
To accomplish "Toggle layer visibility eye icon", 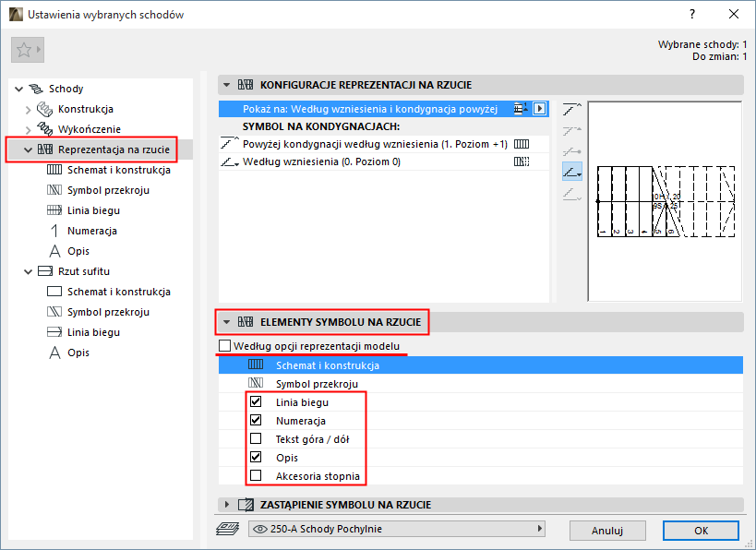I will point(260,530).
